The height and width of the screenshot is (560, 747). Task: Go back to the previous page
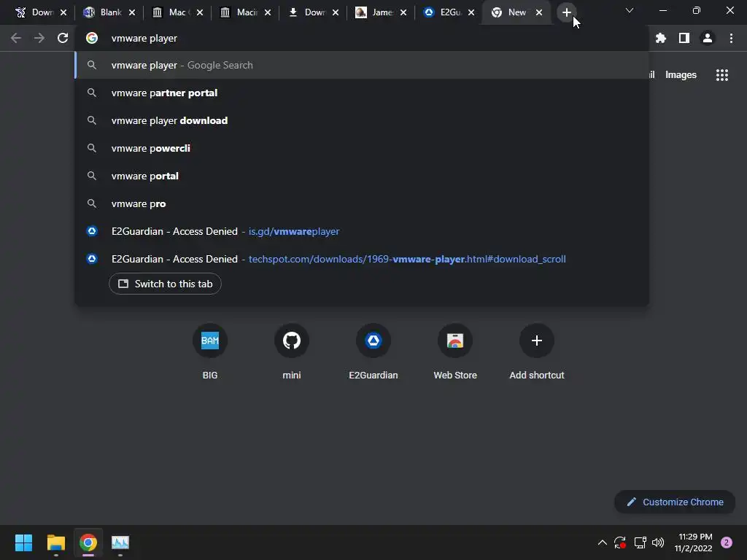pyautogui.click(x=16, y=38)
